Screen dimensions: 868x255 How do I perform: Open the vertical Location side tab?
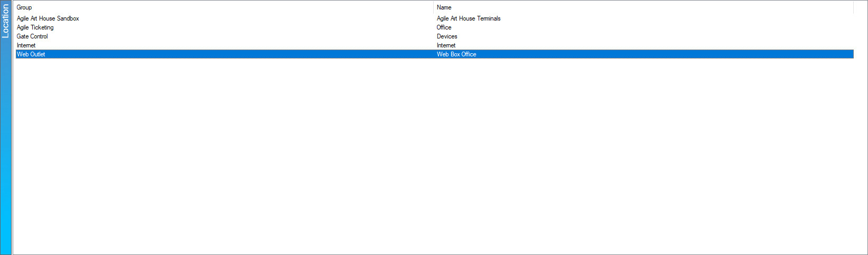(x=5, y=127)
